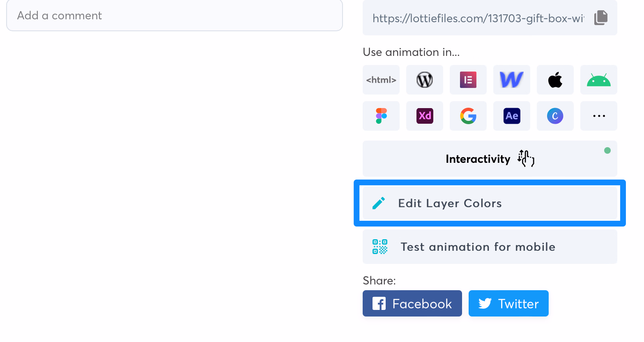Click the Add a comment field
The image size is (644, 342).
pos(174,16)
